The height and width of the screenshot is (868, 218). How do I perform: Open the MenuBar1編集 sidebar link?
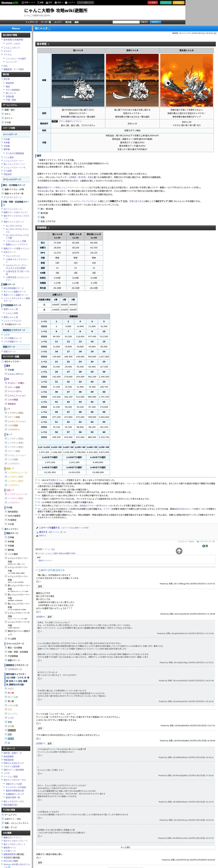(x=11, y=861)
